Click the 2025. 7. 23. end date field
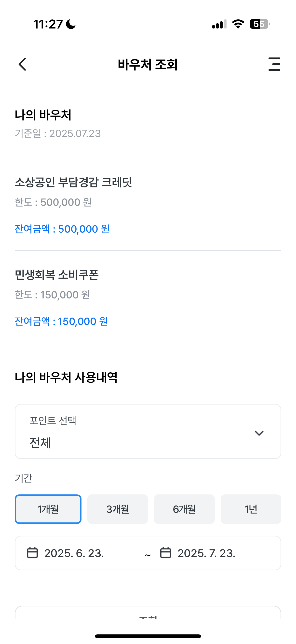The image size is (296, 644). point(206,553)
